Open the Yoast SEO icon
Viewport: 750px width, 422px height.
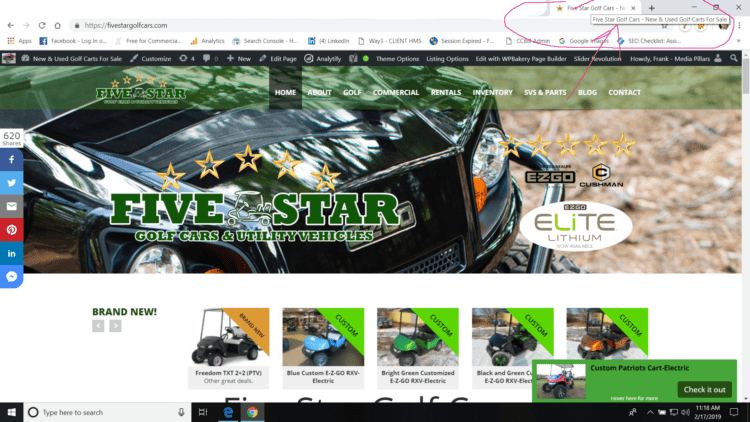(x=353, y=59)
